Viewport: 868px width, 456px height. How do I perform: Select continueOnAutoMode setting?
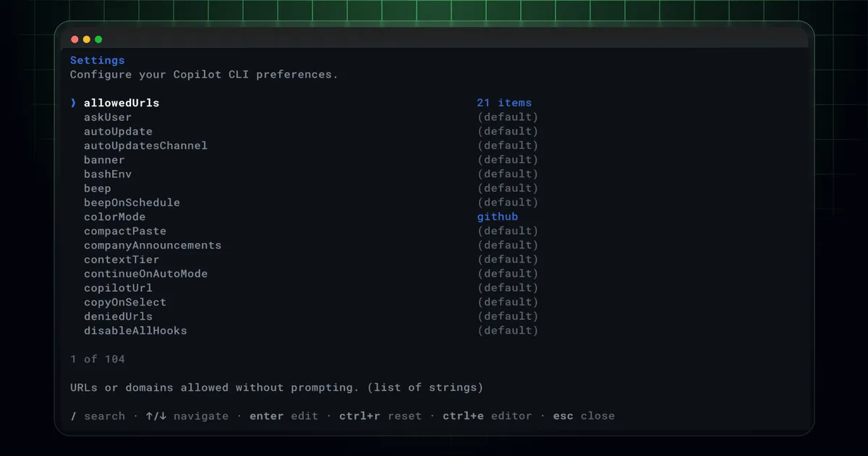tap(145, 274)
